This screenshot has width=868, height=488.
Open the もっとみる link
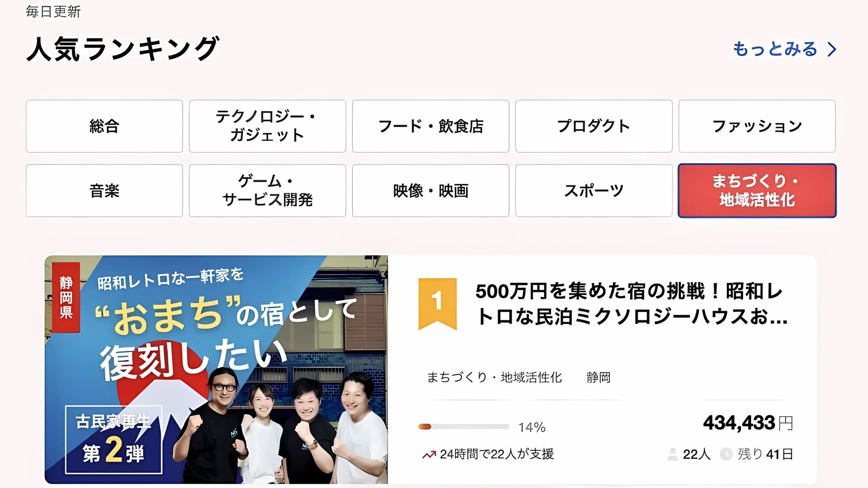[x=775, y=49]
